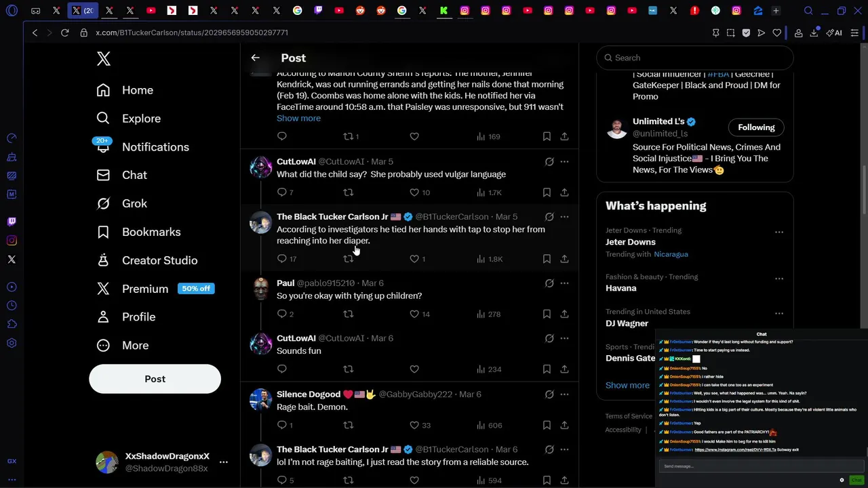868x488 pixels.
Task: Open options for Havana trend
Action: pos(778,279)
